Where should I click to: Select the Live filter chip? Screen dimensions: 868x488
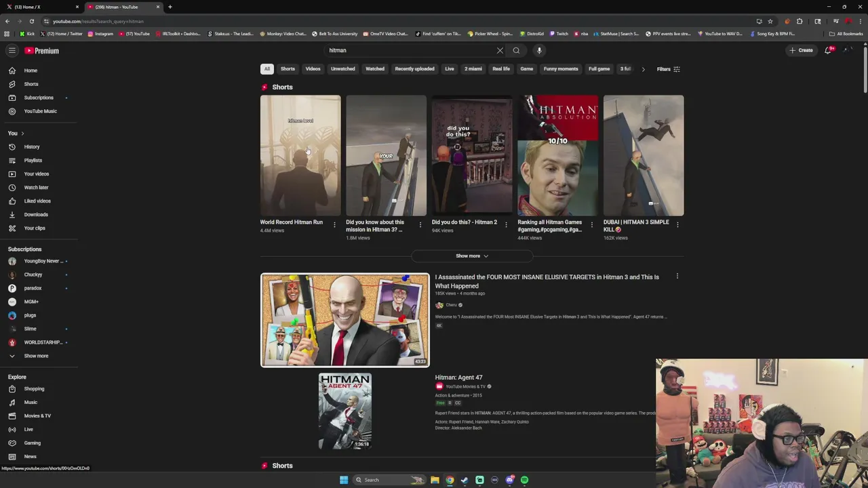point(450,69)
